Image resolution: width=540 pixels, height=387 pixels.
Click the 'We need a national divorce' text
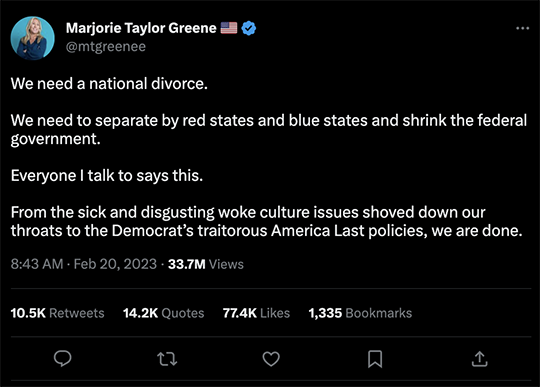(109, 84)
